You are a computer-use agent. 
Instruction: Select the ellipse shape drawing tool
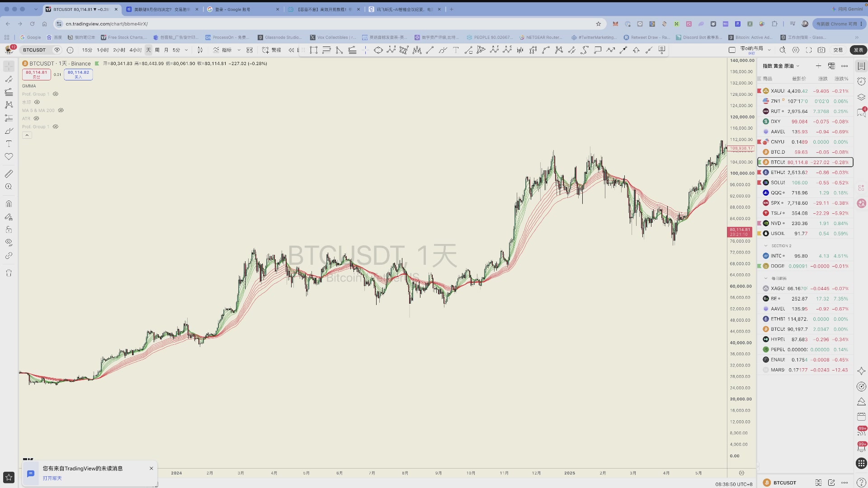[378, 50]
